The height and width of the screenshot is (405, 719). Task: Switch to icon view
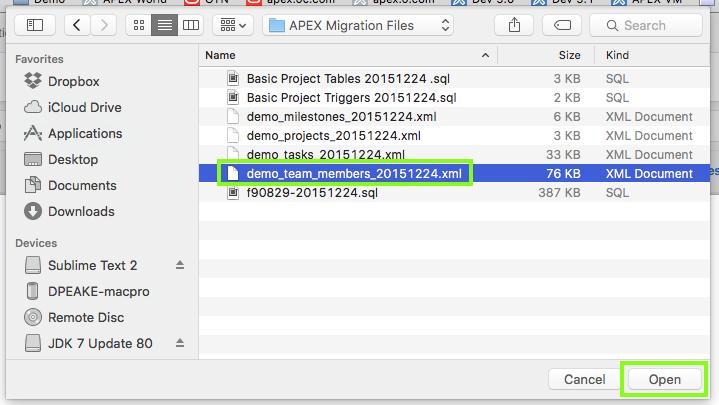click(139, 24)
